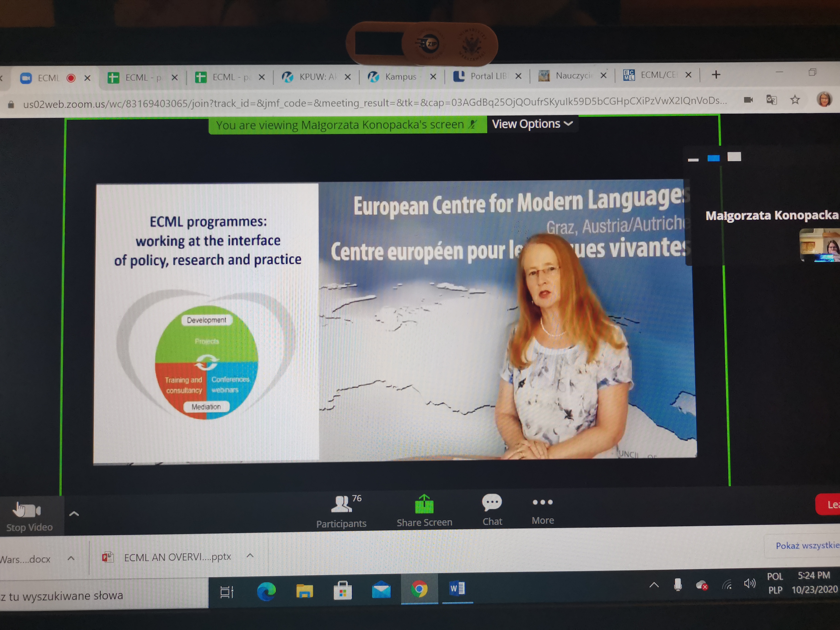Close the Nauczyciel tab

(603, 75)
